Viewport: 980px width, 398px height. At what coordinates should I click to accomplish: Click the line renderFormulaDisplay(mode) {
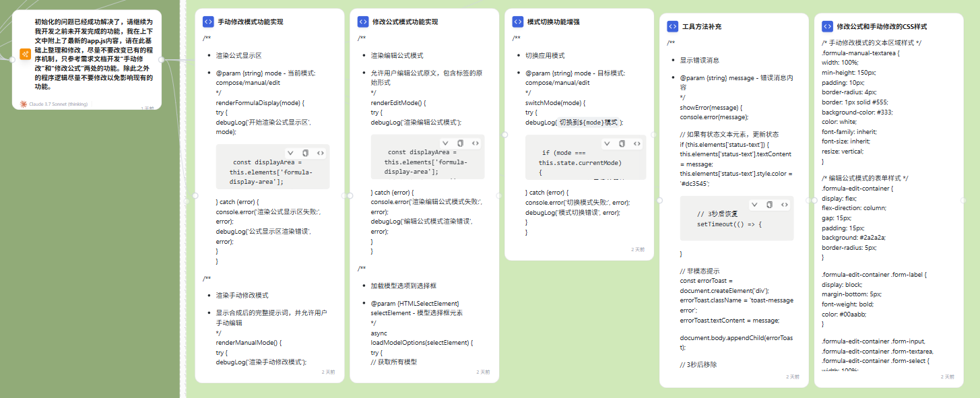tap(261, 103)
